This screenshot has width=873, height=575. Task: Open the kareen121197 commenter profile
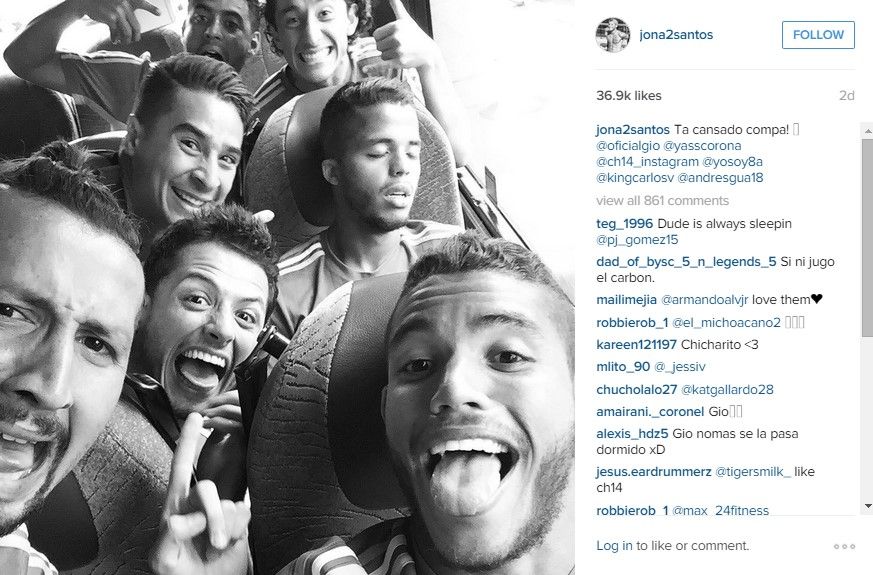coord(636,345)
